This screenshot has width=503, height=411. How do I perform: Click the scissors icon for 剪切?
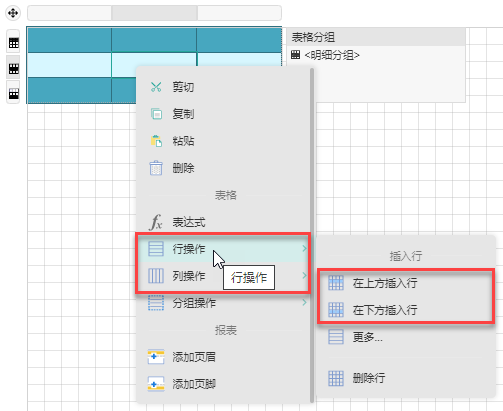(x=156, y=87)
